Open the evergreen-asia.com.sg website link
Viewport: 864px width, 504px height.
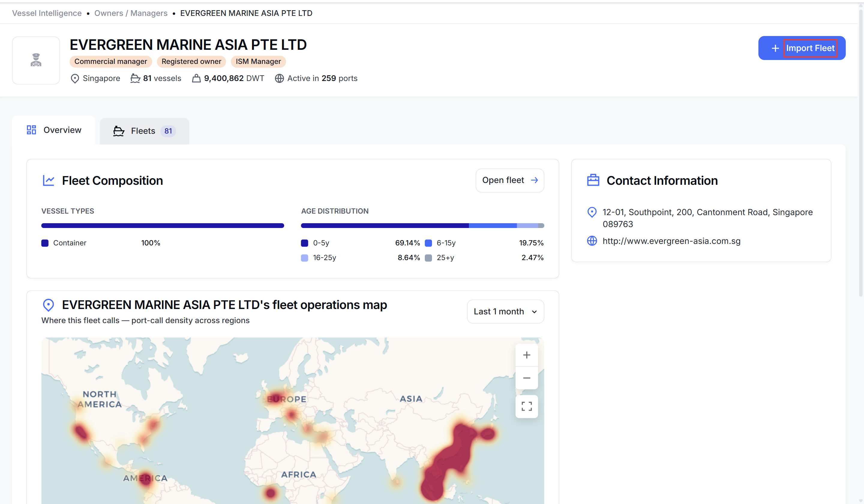click(x=671, y=241)
